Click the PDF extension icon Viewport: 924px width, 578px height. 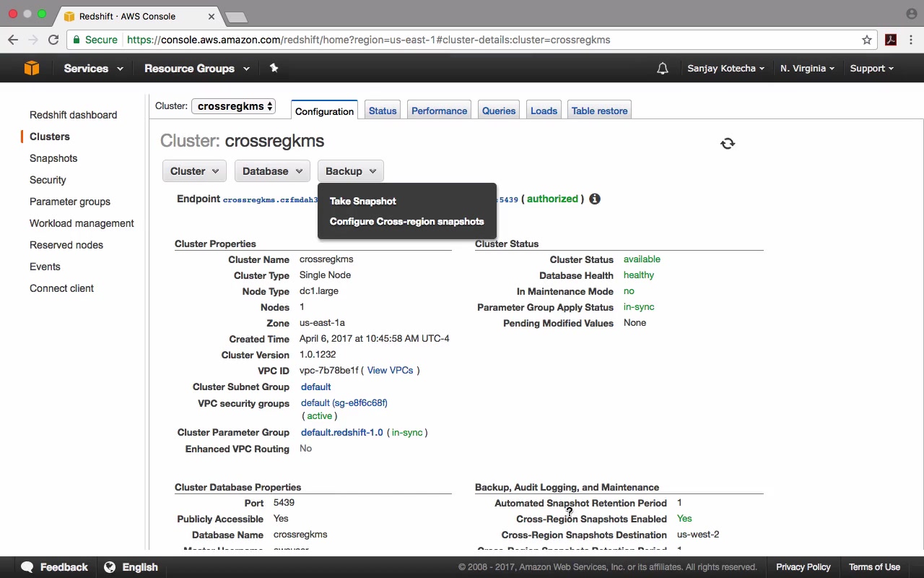point(891,40)
